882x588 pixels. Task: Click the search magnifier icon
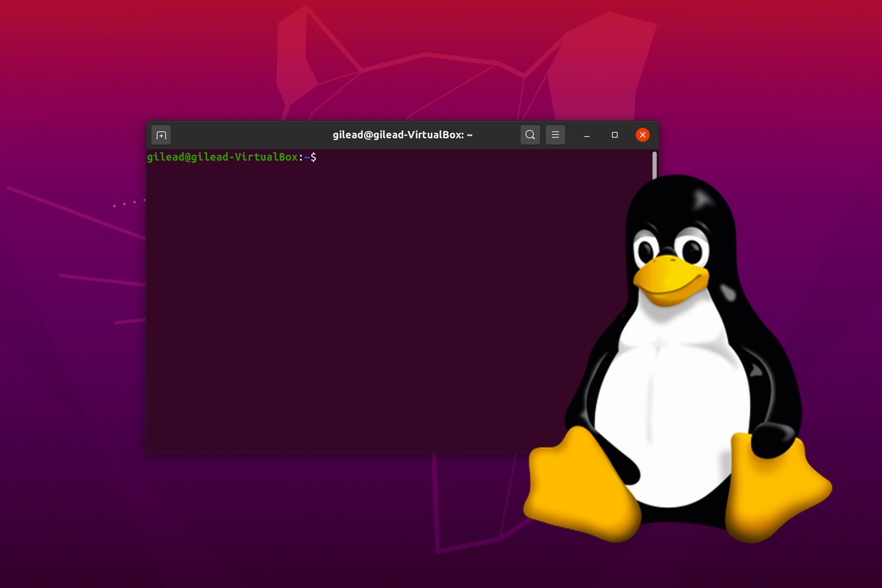point(530,135)
